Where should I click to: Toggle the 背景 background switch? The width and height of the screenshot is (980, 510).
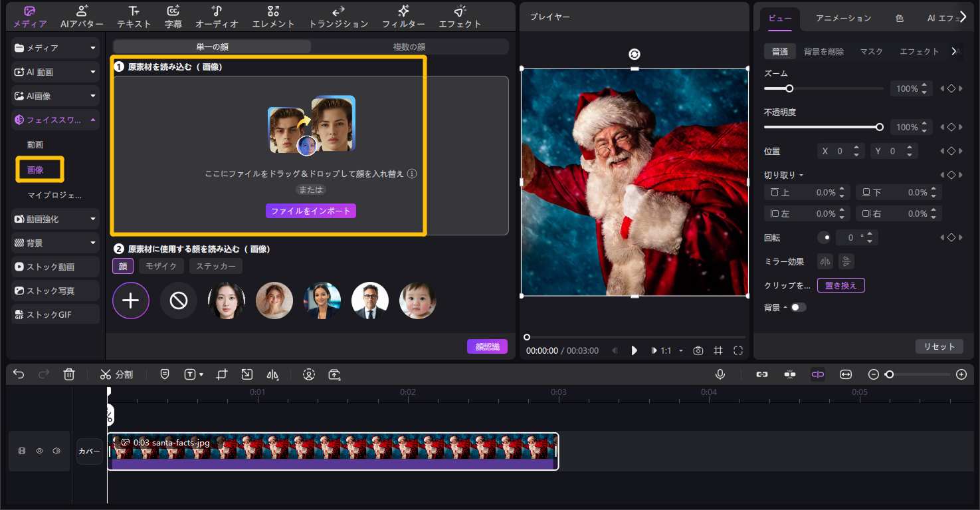pos(798,307)
